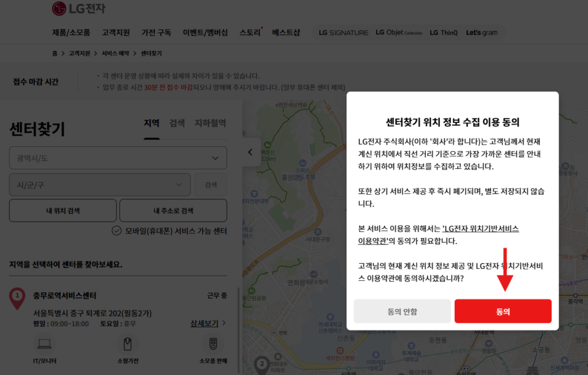Open the 제품/소모품 menu
The height and width of the screenshot is (375, 588).
(x=71, y=33)
